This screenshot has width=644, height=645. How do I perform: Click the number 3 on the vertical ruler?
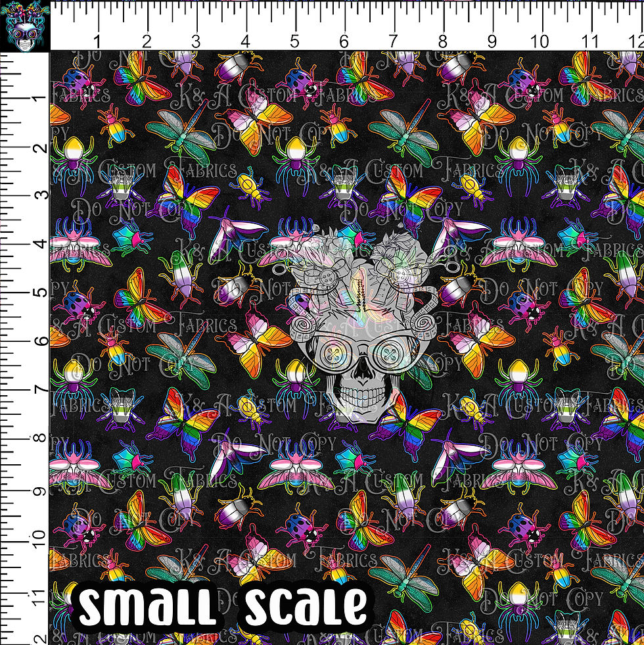pyautogui.click(x=41, y=195)
